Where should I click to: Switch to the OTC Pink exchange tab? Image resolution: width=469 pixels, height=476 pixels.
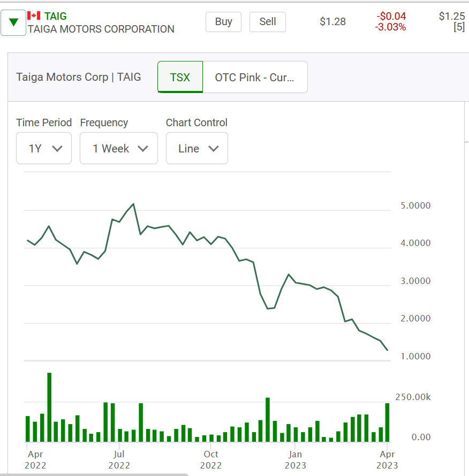(255, 77)
